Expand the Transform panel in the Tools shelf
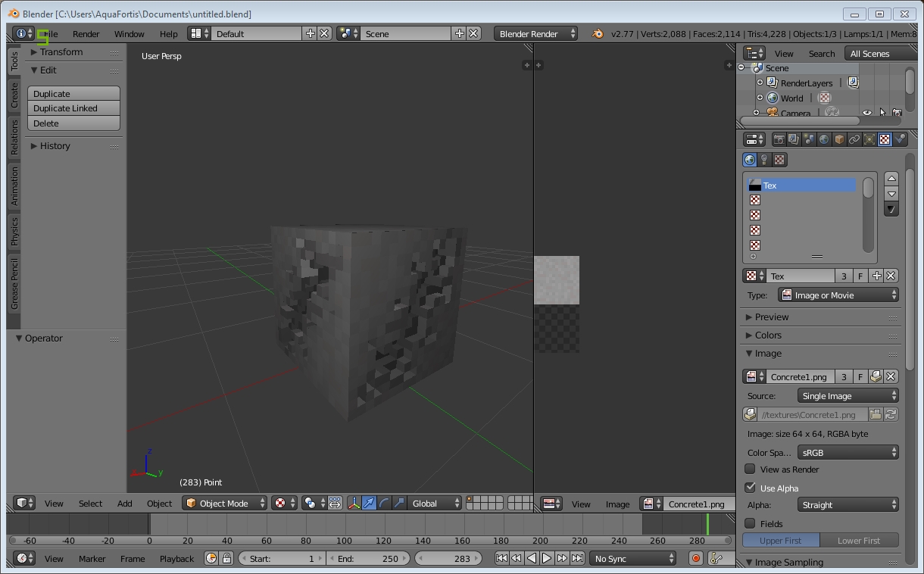The height and width of the screenshot is (574, 924). (x=59, y=51)
